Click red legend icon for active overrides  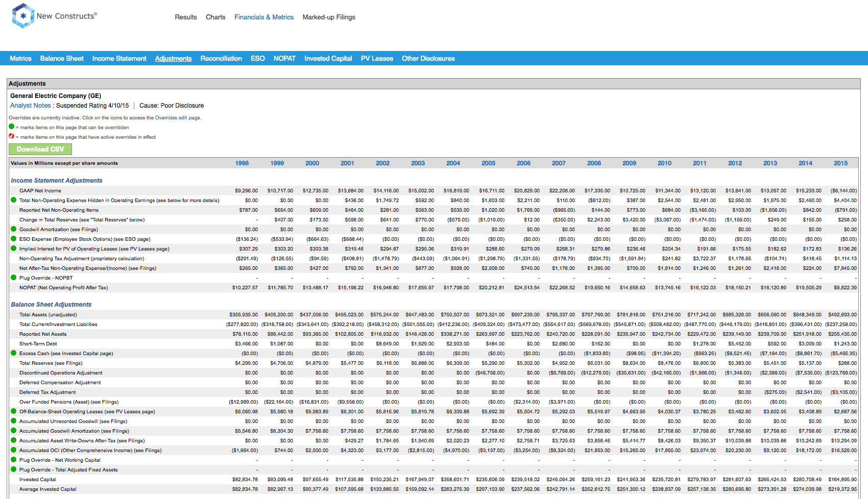click(x=12, y=136)
